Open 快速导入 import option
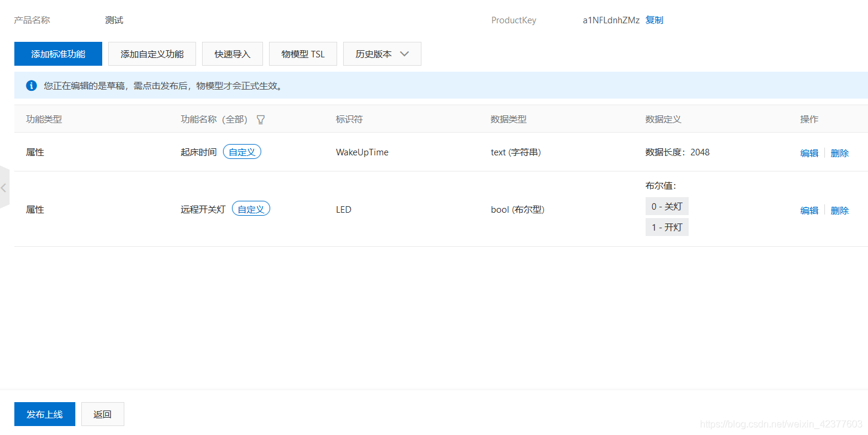Screen dimensions: 868x435 (x=233, y=54)
